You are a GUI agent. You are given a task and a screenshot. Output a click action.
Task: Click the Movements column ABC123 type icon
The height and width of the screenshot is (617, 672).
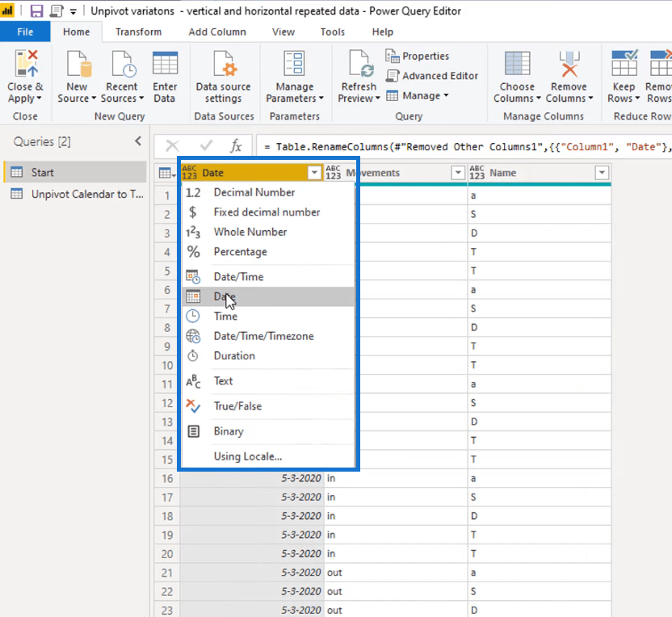click(x=333, y=173)
